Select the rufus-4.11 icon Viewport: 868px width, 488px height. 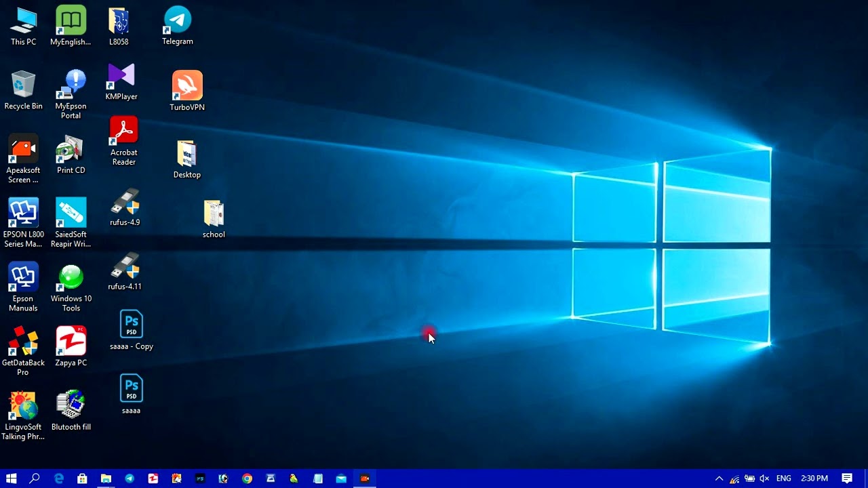[125, 271]
